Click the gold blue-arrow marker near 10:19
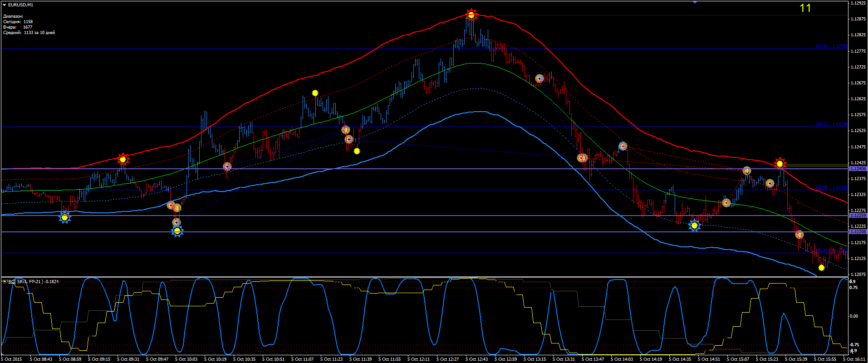 click(x=227, y=167)
